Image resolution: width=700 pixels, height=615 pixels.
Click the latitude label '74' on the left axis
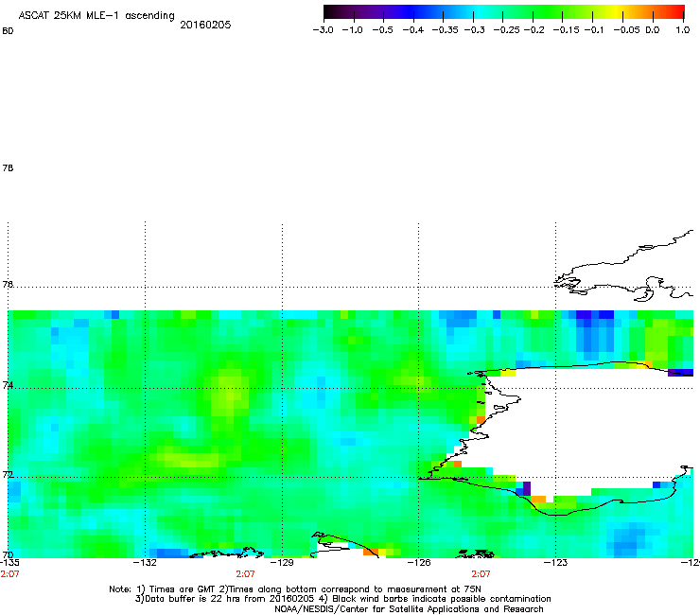point(8,385)
